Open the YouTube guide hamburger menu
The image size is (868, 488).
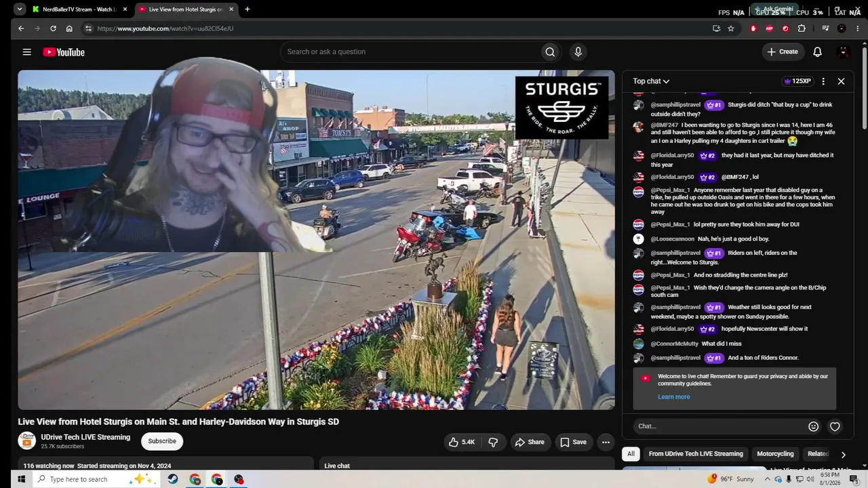pyautogui.click(x=26, y=52)
